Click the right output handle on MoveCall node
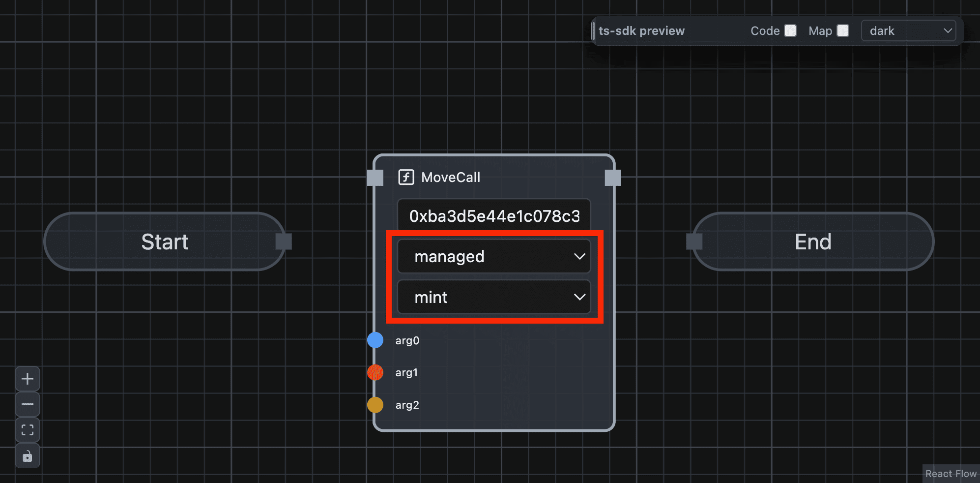Image resolution: width=980 pixels, height=483 pixels. [x=613, y=178]
